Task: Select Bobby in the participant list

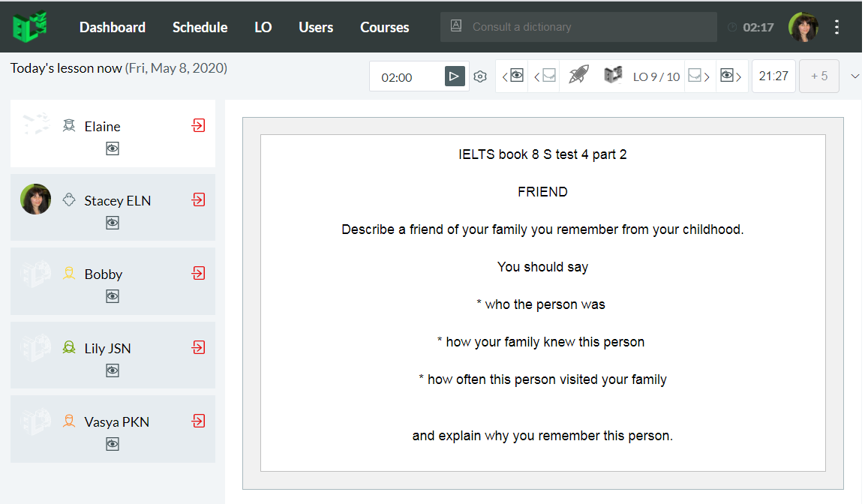Action: point(113,281)
